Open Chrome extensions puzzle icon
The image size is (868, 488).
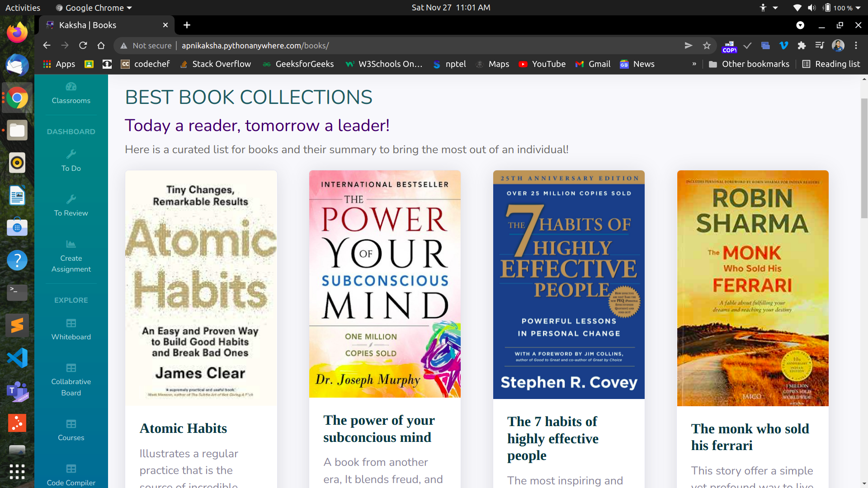(802, 46)
